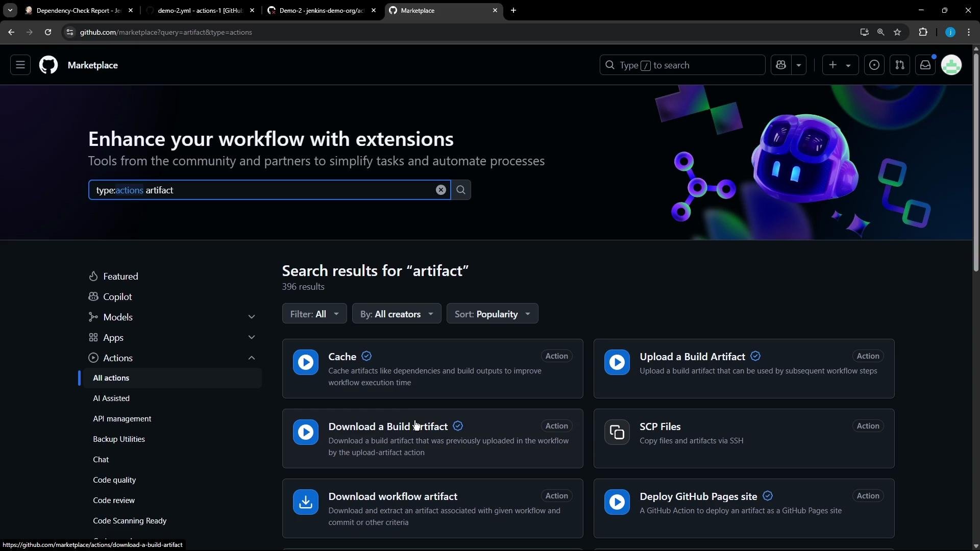Screen dimensions: 980x551
Task: Open a new browser tab
Action: tap(513, 10)
